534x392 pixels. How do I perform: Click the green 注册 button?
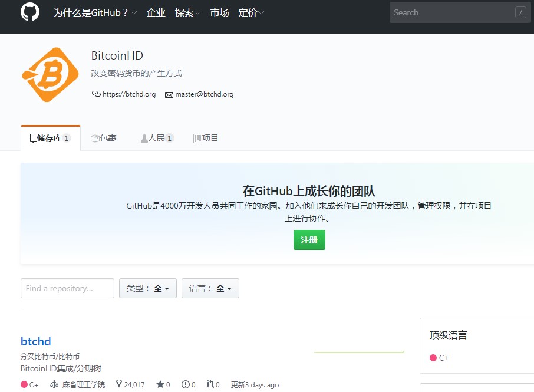point(309,240)
